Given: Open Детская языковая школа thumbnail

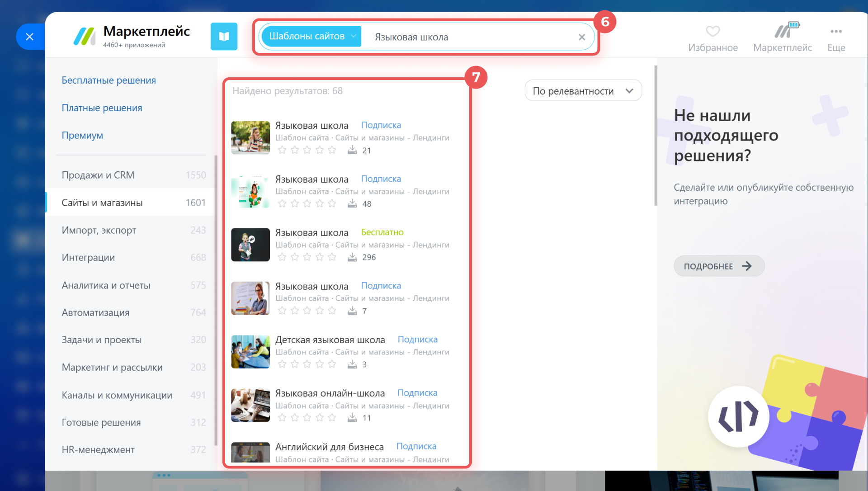Looking at the screenshot, I should tap(250, 352).
